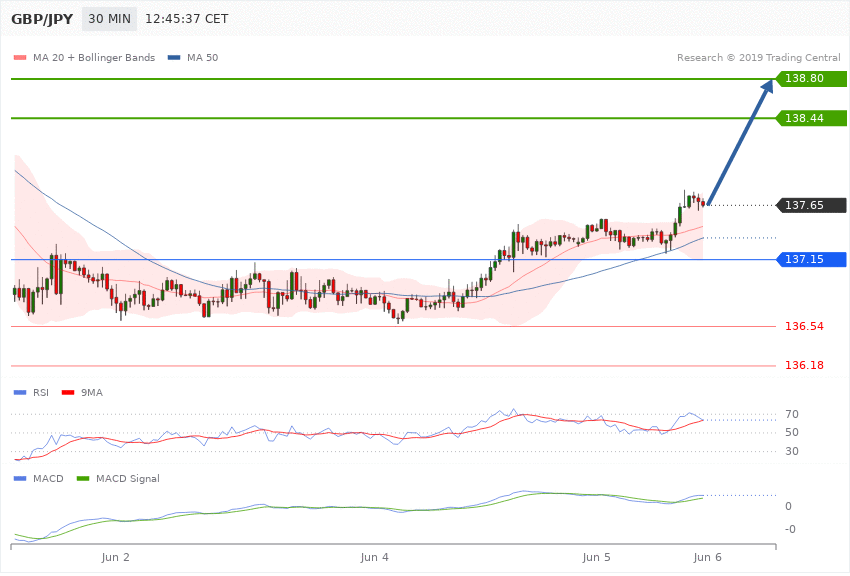Click the 12:45:37 CET timestamp
850x576 pixels.
186,19
